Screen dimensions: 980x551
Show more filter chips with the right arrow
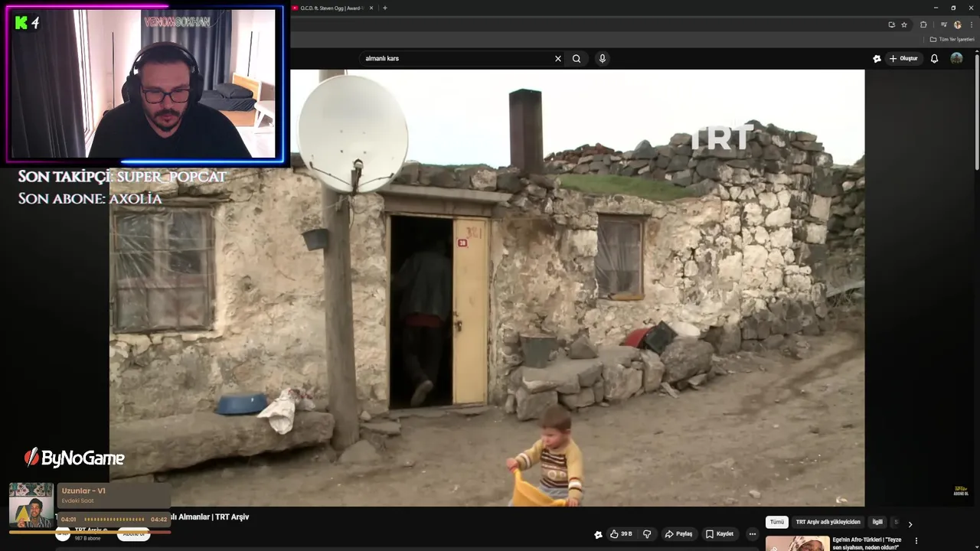point(910,524)
